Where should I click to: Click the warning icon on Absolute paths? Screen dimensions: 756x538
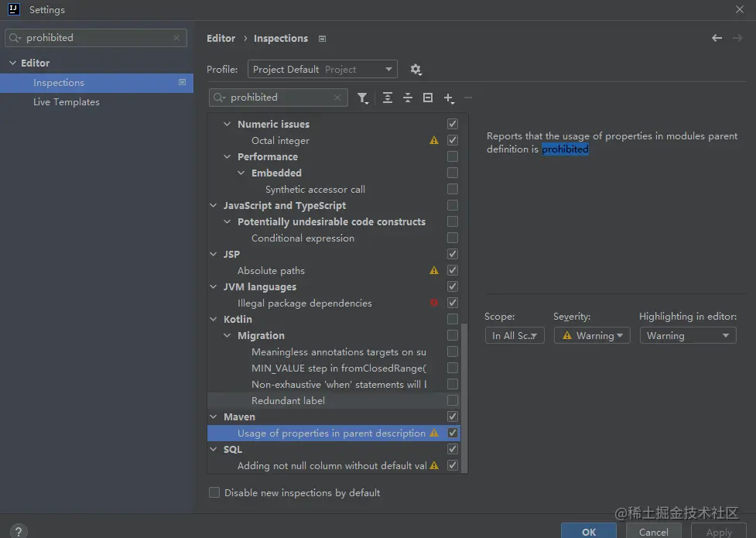(434, 270)
